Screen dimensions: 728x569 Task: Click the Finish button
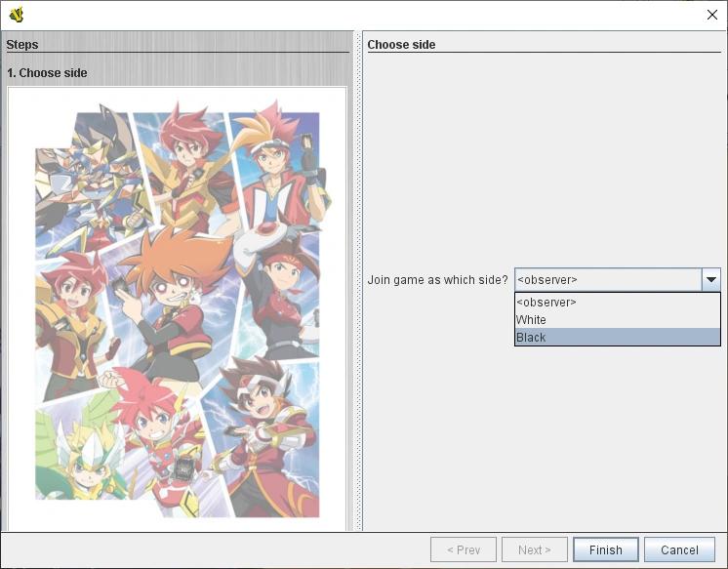(x=606, y=549)
